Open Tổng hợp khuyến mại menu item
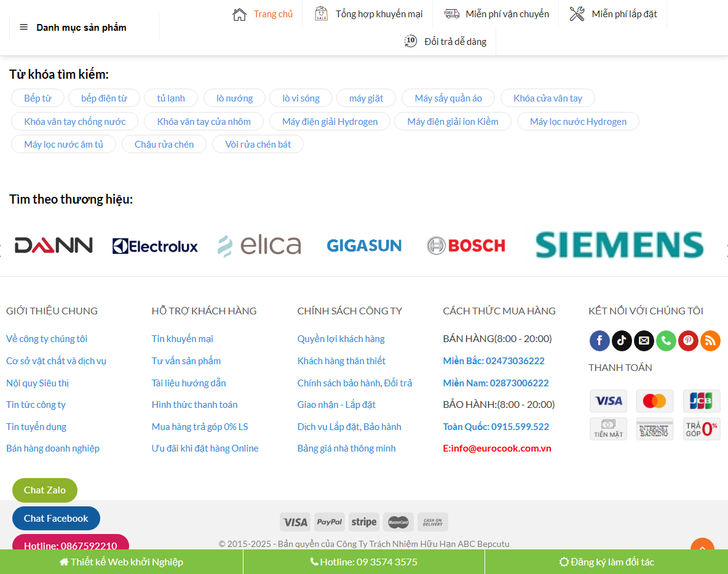This screenshot has width=728, height=574. click(x=368, y=14)
